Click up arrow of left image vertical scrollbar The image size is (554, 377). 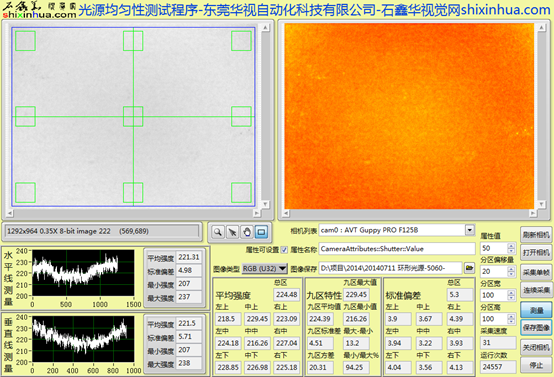265,28
